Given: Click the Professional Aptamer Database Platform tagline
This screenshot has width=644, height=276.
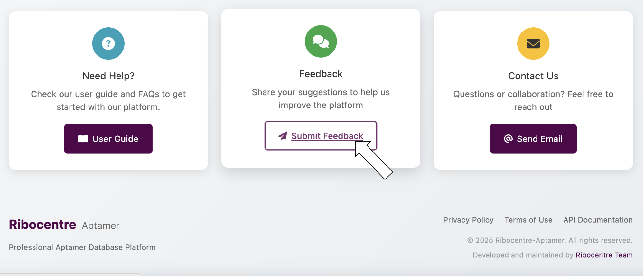Looking at the screenshot, I should [82, 247].
